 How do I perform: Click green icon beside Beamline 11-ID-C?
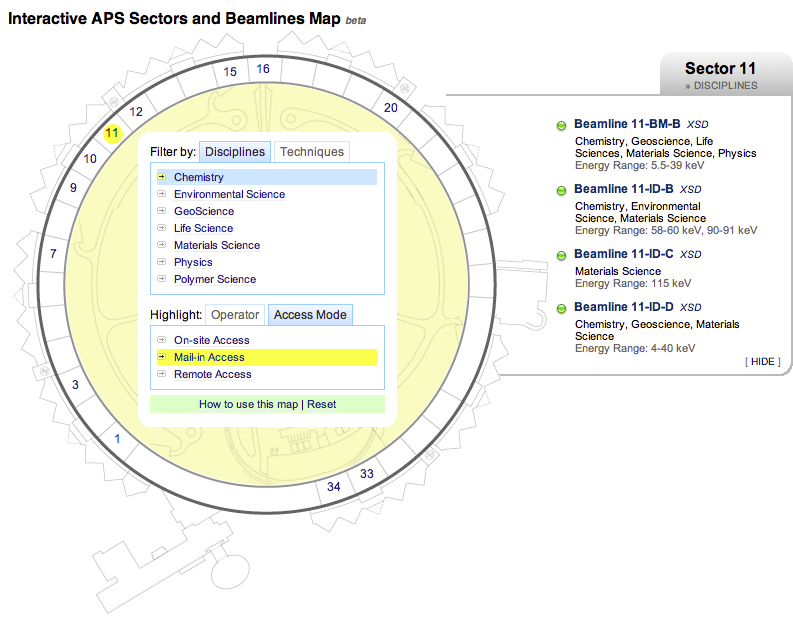[x=561, y=255]
